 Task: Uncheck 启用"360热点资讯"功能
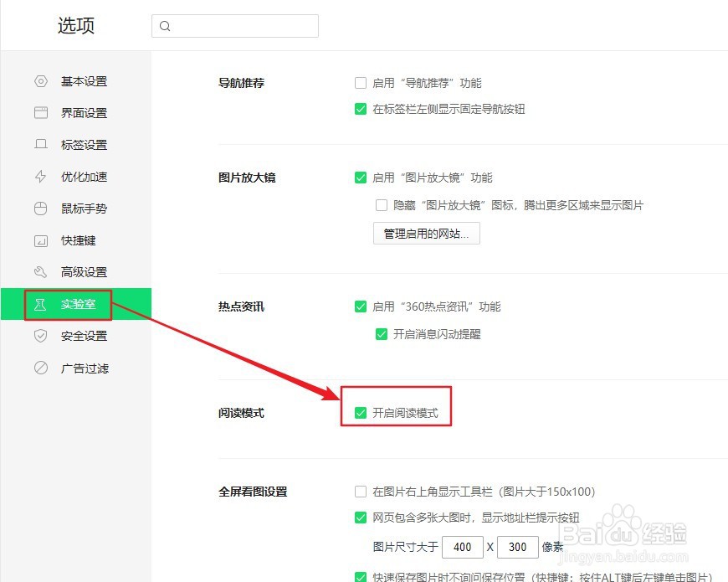[361, 306]
